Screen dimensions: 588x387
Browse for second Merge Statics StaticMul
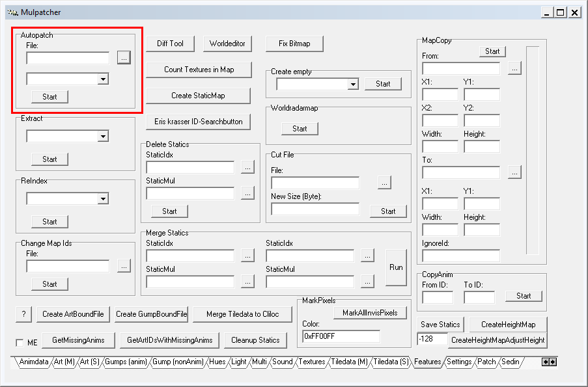pyautogui.click(x=367, y=282)
